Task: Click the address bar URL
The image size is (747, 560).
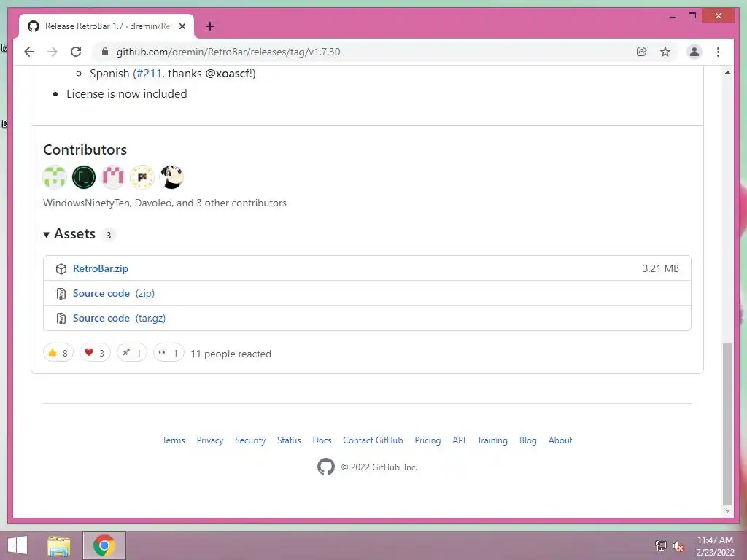Action: pyautogui.click(x=228, y=52)
